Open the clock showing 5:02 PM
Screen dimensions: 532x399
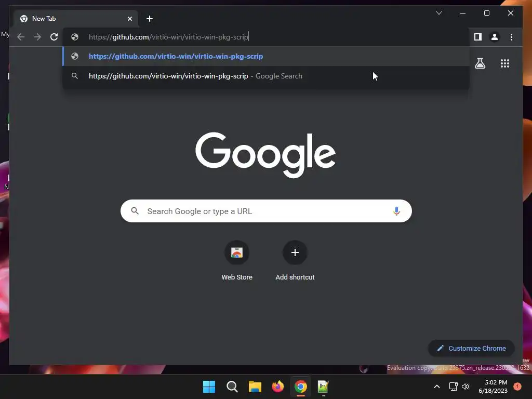[493, 387]
